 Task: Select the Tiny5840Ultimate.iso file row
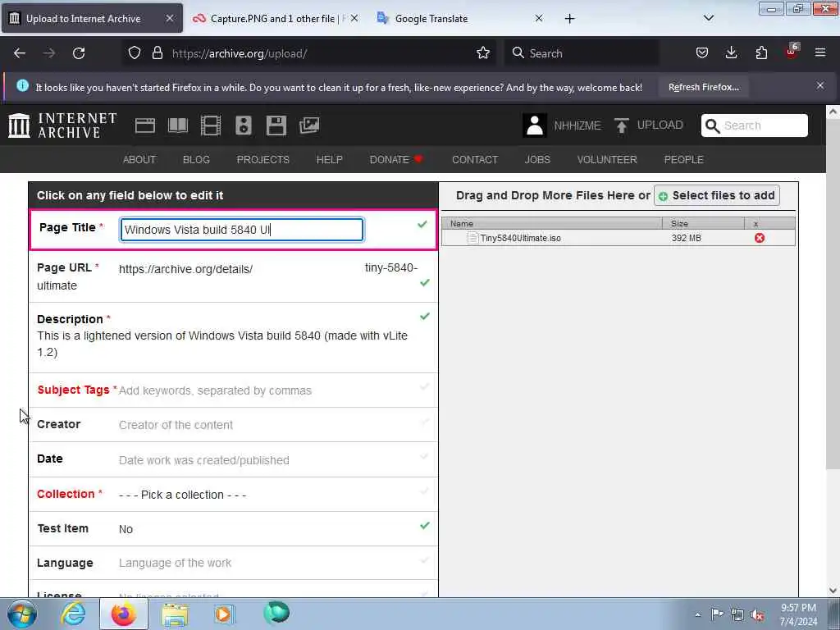pyautogui.click(x=618, y=238)
